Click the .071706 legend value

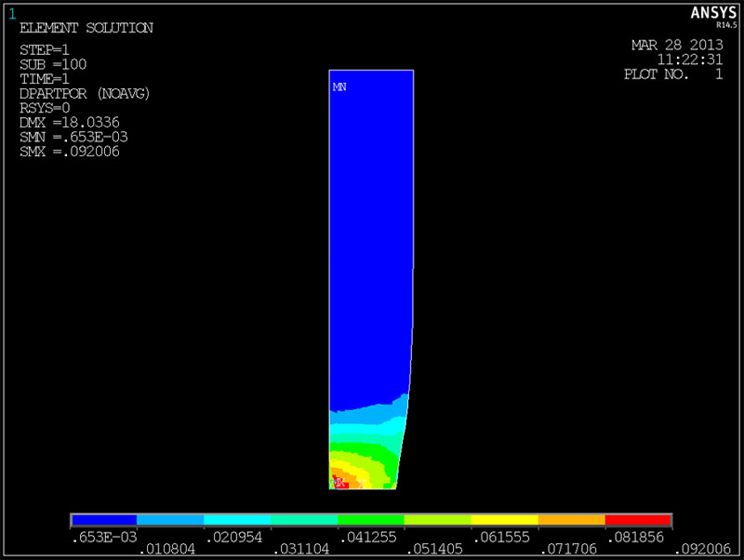click(x=568, y=549)
